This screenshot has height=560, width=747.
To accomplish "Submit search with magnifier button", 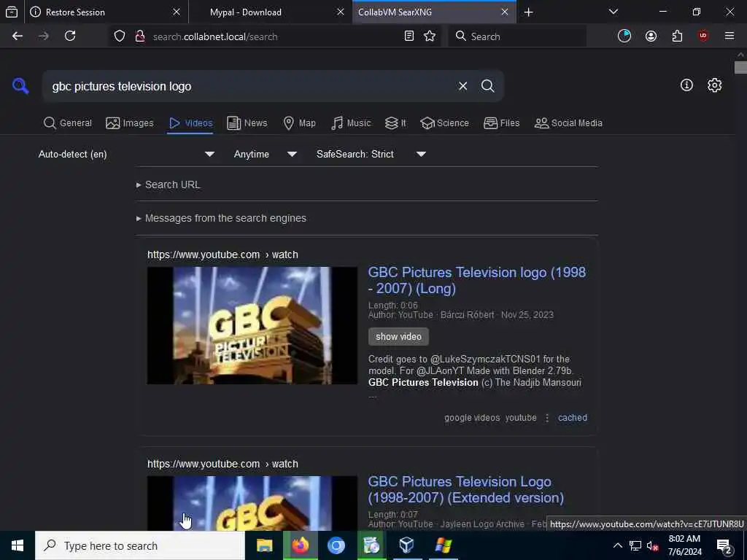I will [487, 86].
